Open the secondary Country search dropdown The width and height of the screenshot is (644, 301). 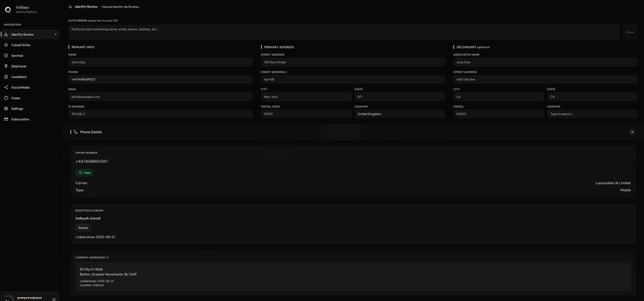coord(592,114)
